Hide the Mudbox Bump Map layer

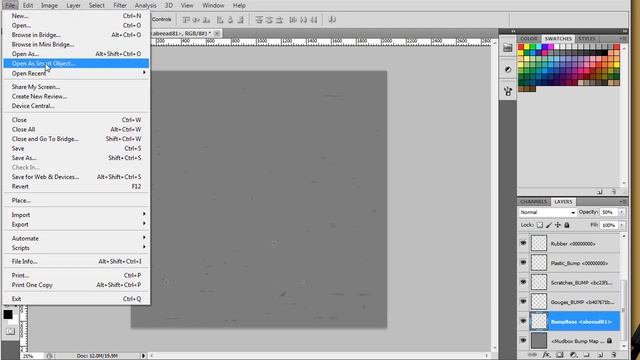click(523, 340)
